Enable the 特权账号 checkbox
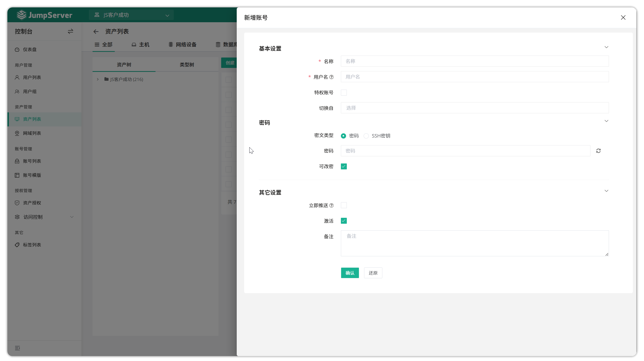 344,93
